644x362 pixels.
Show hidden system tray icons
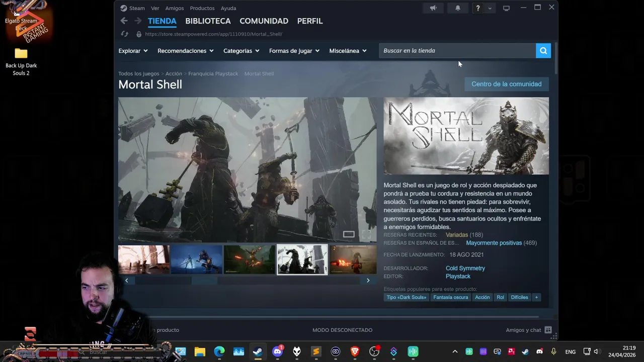point(455,351)
